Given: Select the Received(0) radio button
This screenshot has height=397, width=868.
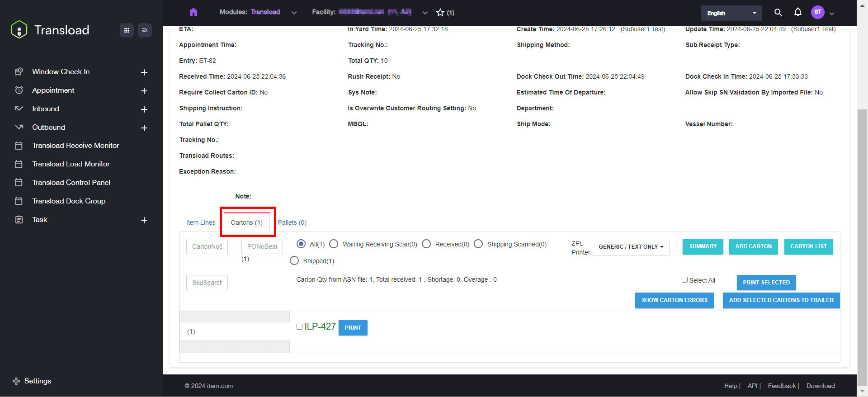Looking at the screenshot, I should click(426, 244).
